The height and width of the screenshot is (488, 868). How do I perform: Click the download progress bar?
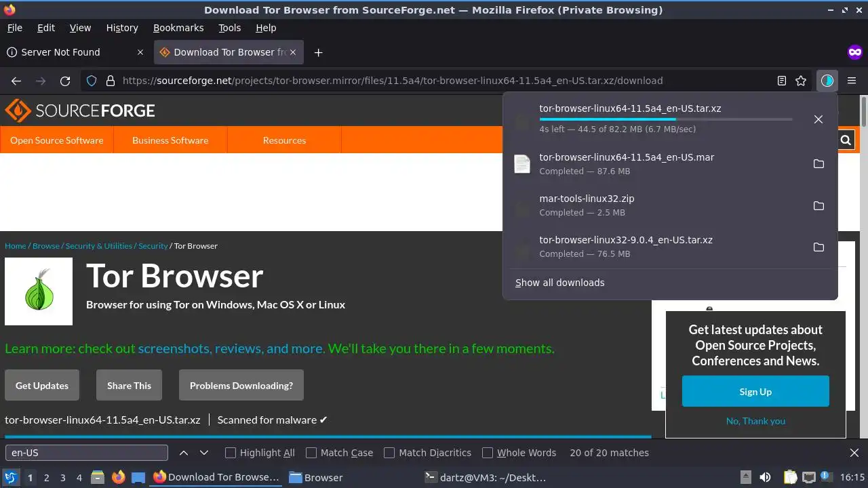coord(665,119)
